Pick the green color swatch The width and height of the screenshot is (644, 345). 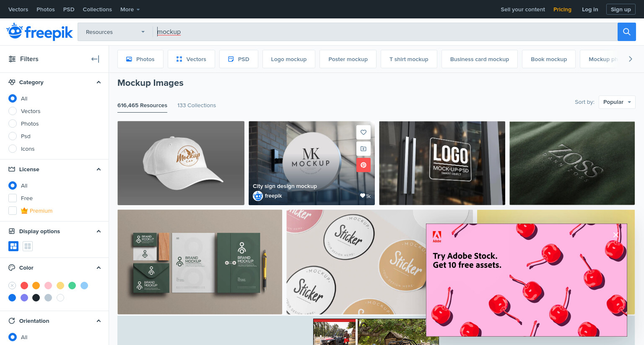click(72, 286)
